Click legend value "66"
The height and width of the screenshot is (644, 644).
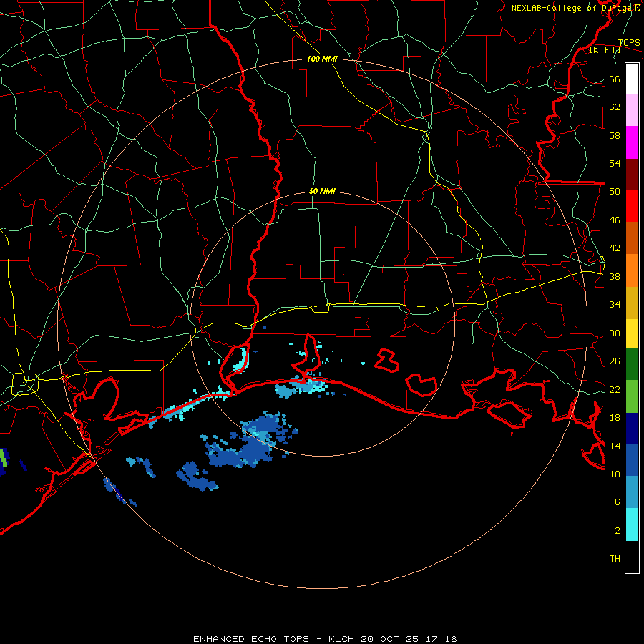coord(615,79)
